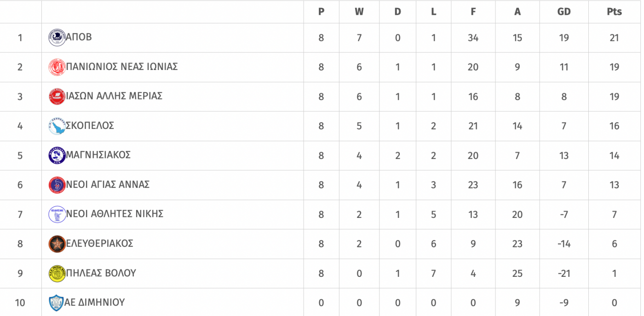Select ΑΠΟΒ's 21 points cell
Screen dimensions: 644x316
click(614, 38)
